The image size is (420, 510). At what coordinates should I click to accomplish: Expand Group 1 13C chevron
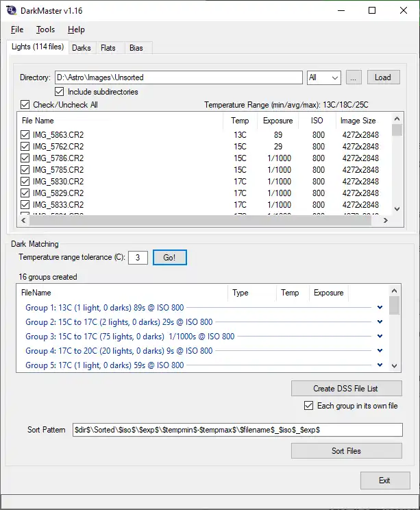click(380, 307)
